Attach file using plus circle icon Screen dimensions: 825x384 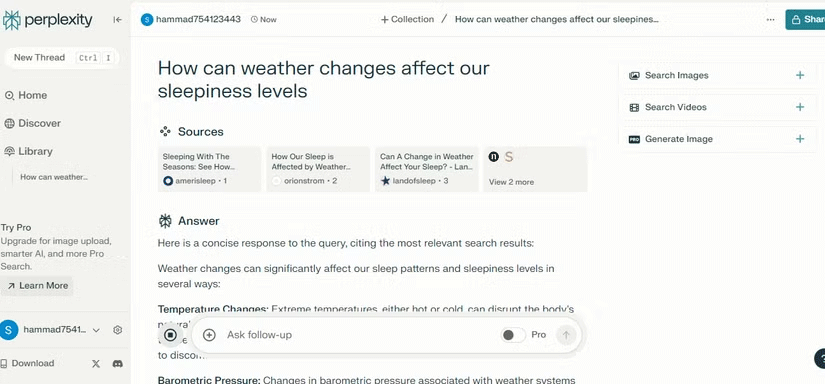click(209, 335)
